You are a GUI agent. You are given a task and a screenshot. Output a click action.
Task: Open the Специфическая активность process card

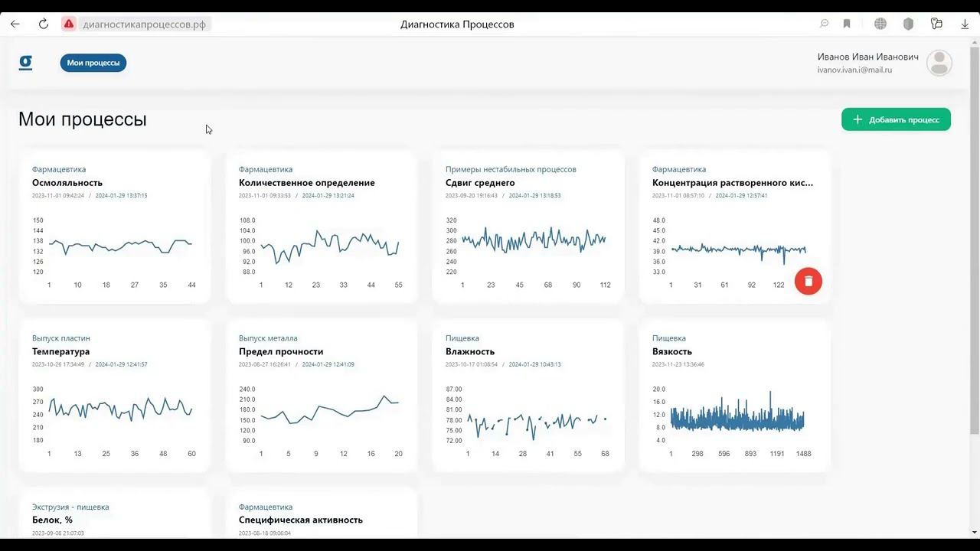pos(322,514)
